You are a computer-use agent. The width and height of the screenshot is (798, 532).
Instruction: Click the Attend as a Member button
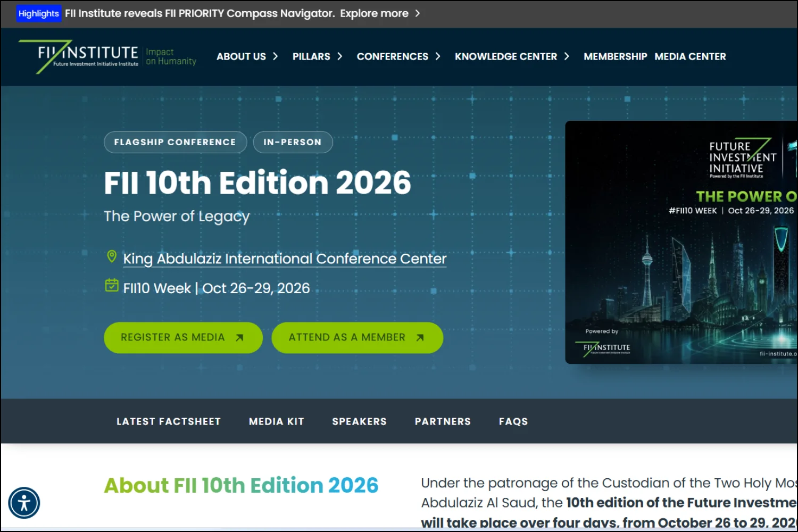click(x=357, y=337)
